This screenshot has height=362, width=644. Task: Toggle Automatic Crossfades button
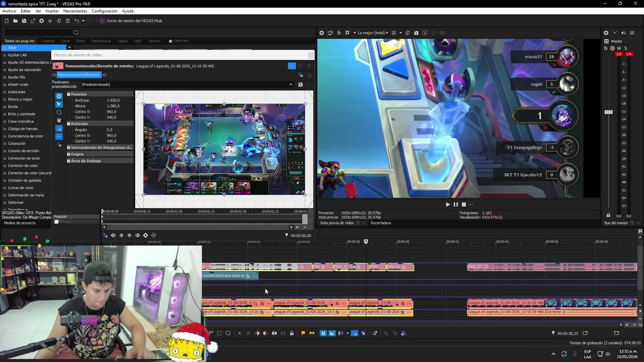[x=332, y=333]
